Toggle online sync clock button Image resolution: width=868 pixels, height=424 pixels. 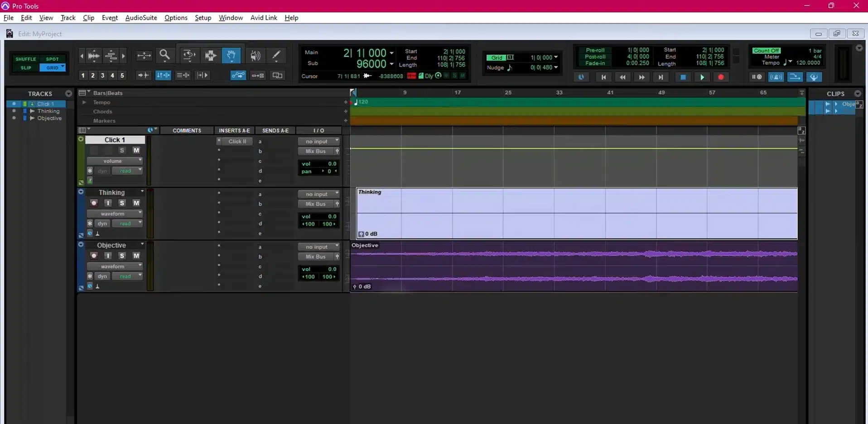click(x=581, y=77)
